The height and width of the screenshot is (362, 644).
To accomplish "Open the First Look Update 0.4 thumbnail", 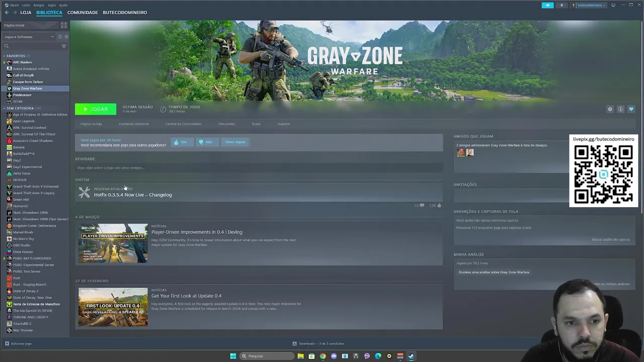I will (x=113, y=307).
